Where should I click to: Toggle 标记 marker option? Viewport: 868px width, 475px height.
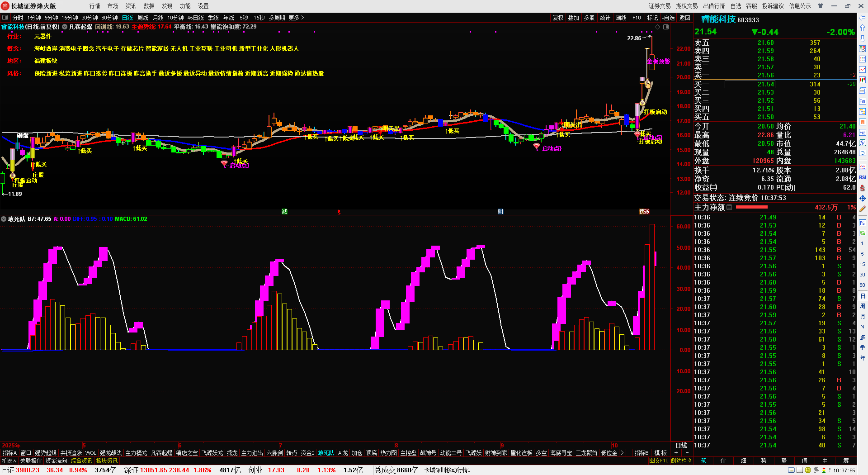[x=652, y=18]
